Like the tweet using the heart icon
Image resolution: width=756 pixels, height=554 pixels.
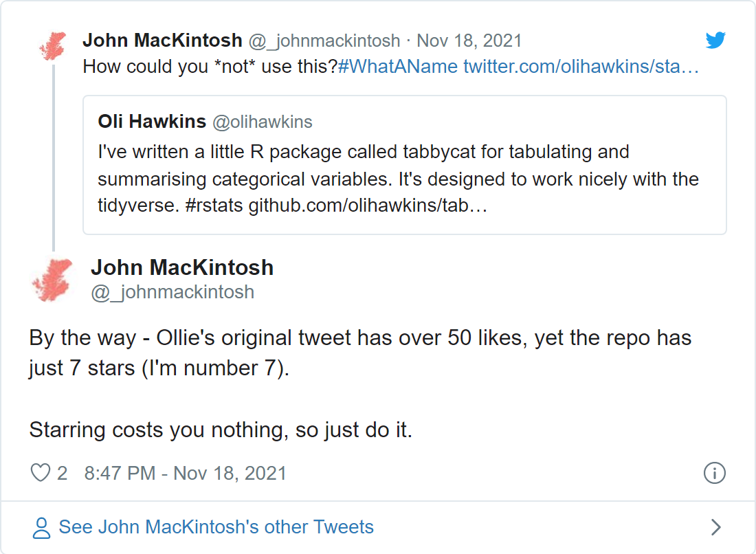tap(41, 473)
